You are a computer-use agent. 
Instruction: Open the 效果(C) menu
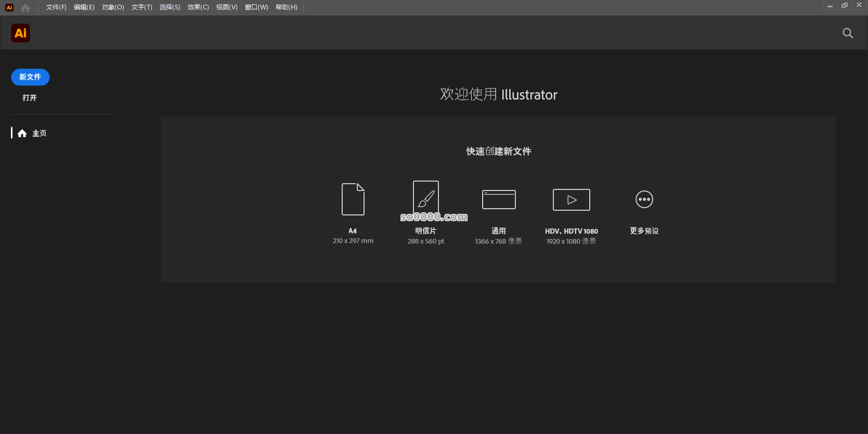[198, 7]
